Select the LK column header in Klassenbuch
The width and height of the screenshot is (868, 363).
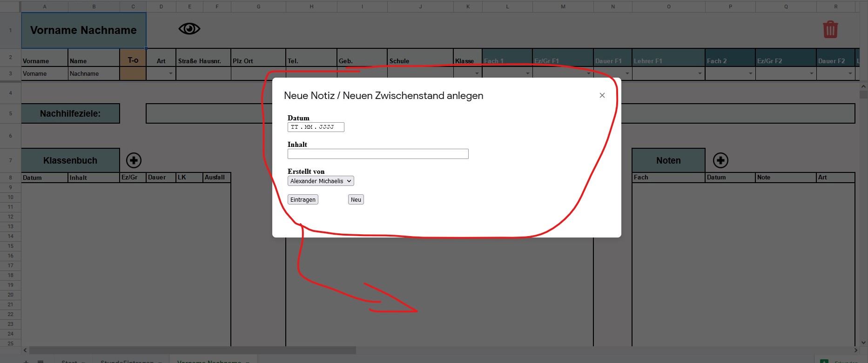point(189,178)
